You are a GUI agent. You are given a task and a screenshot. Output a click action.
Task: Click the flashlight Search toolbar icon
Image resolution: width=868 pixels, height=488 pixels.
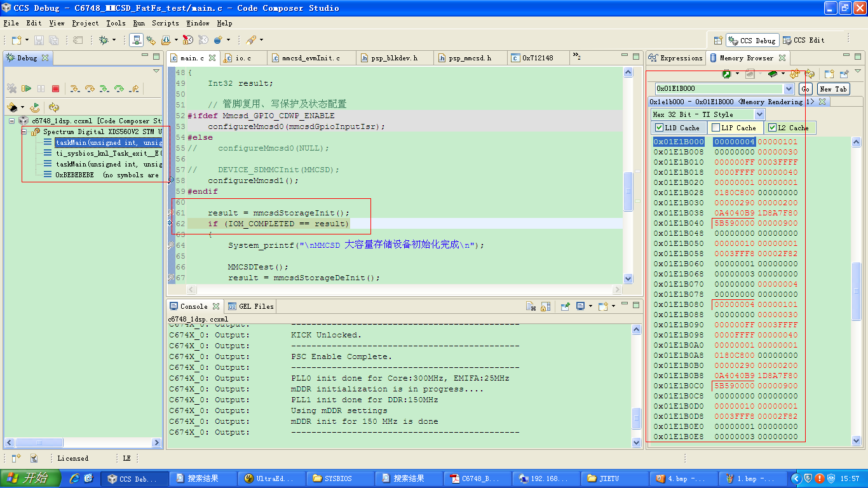(x=251, y=40)
